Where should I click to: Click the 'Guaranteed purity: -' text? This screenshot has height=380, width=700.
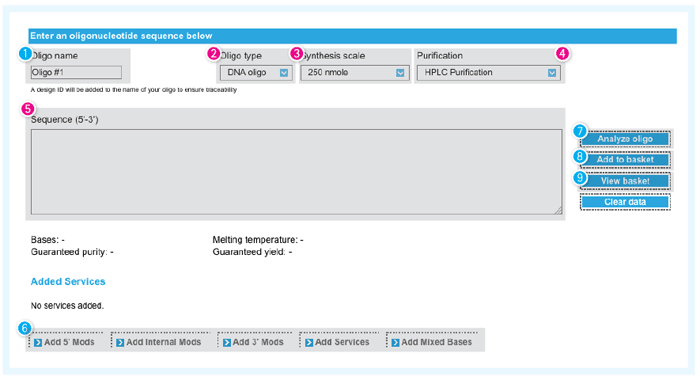[x=72, y=252]
